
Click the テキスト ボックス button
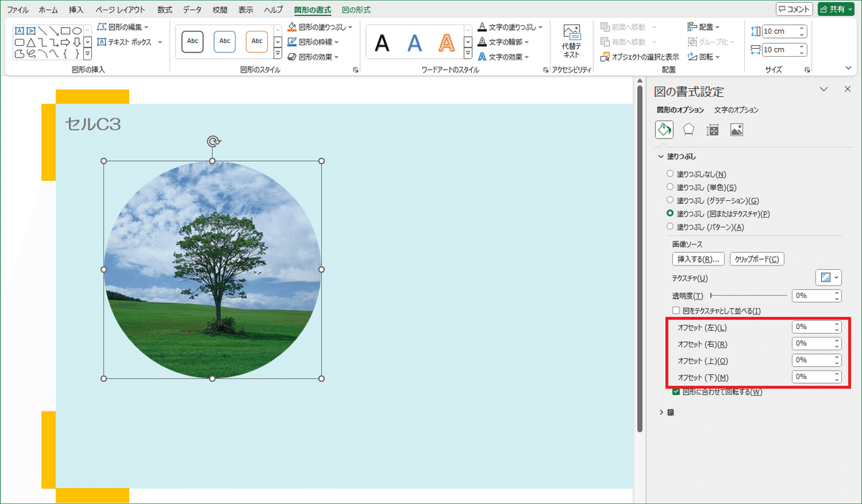129,42
